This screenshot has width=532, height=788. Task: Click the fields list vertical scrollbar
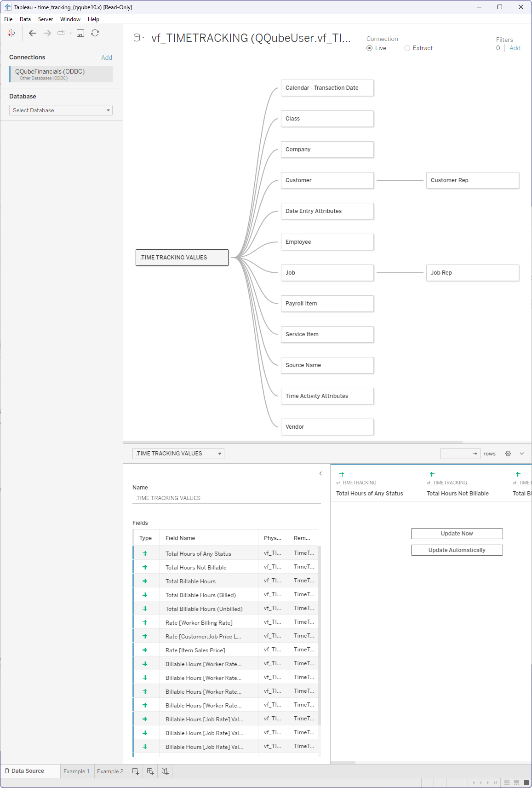click(320, 635)
